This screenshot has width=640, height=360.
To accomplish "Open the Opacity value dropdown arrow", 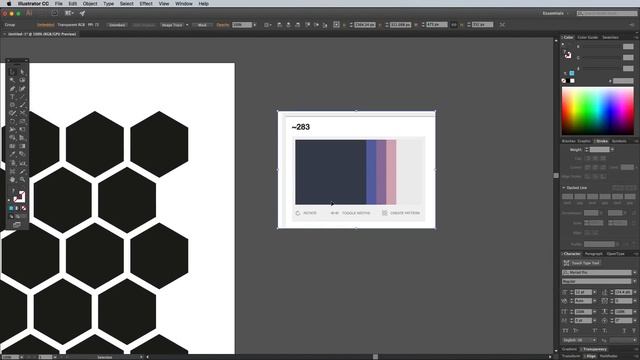I will pos(255,25).
